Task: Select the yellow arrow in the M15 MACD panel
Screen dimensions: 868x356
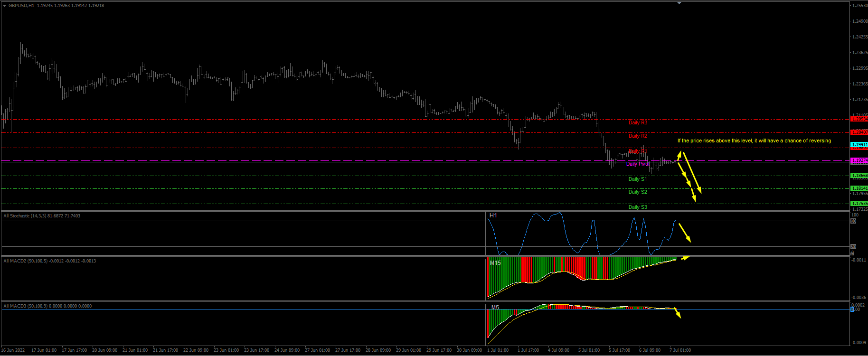Action: (684, 258)
